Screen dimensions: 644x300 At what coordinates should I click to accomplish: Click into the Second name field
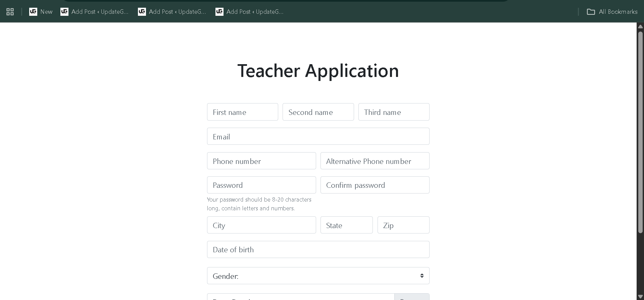pyautogui.click(x=318, y=112)
